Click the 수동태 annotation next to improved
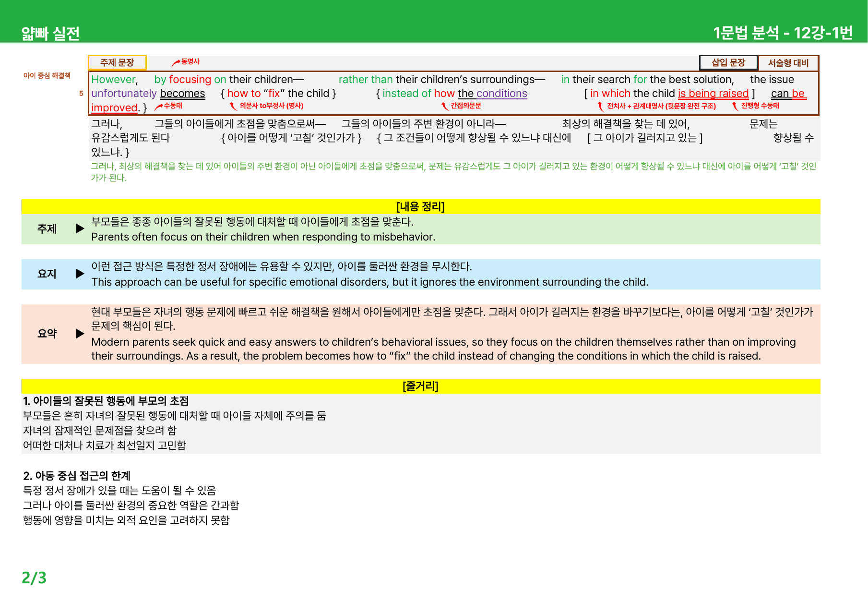The width and height of the screenshot is (868, 614). pos(173,106)
